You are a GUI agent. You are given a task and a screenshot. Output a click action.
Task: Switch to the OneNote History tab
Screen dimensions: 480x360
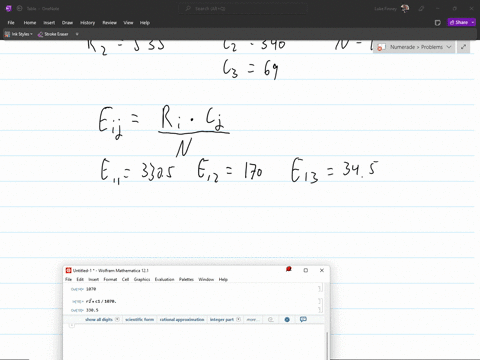(87, 23)
